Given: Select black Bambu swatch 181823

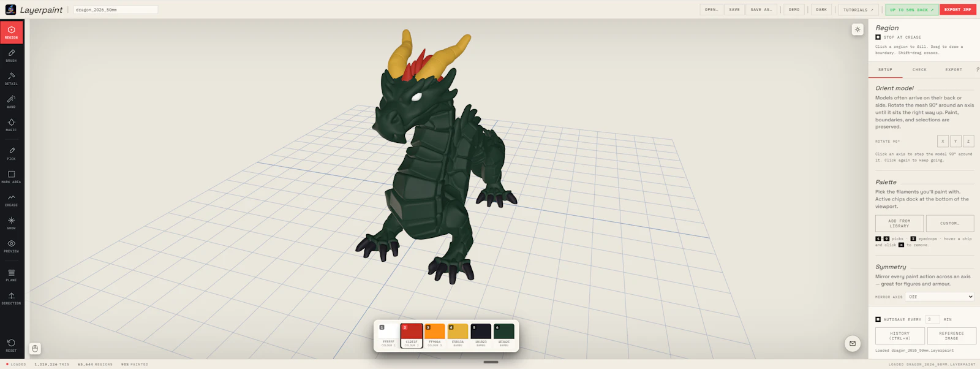Looking at the screenshot, I should pyautogui.click(x=481, y=336).
